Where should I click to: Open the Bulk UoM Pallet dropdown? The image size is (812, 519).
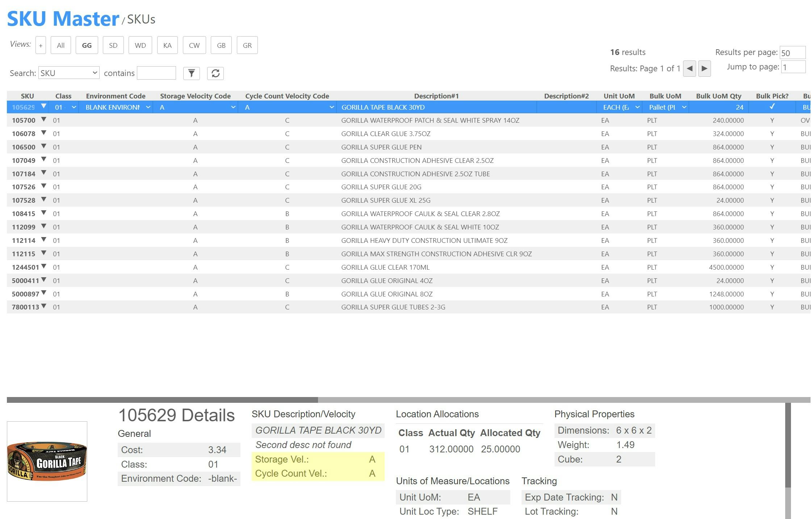coord(685,107)
